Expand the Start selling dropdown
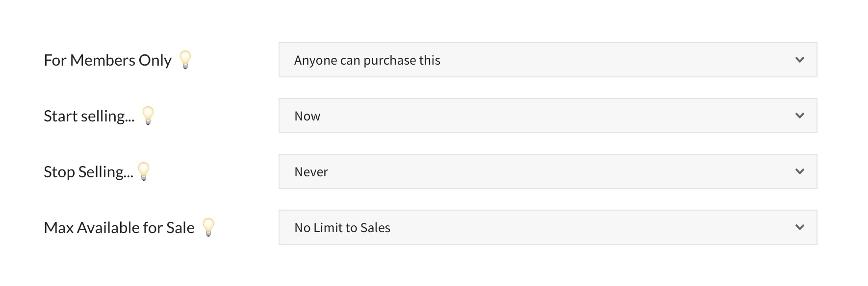Viewport: 868px width, 286px height. [547, 116]
